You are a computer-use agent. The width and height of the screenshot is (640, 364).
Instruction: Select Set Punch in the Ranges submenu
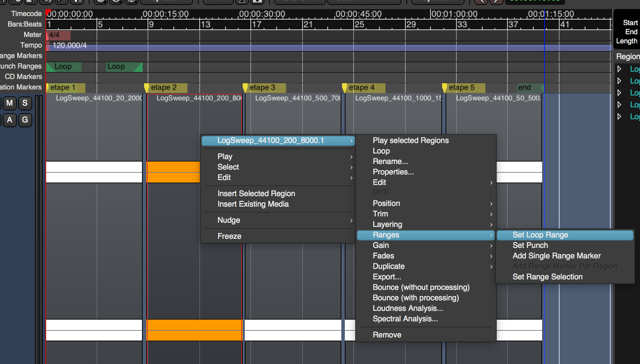point(530,245)
